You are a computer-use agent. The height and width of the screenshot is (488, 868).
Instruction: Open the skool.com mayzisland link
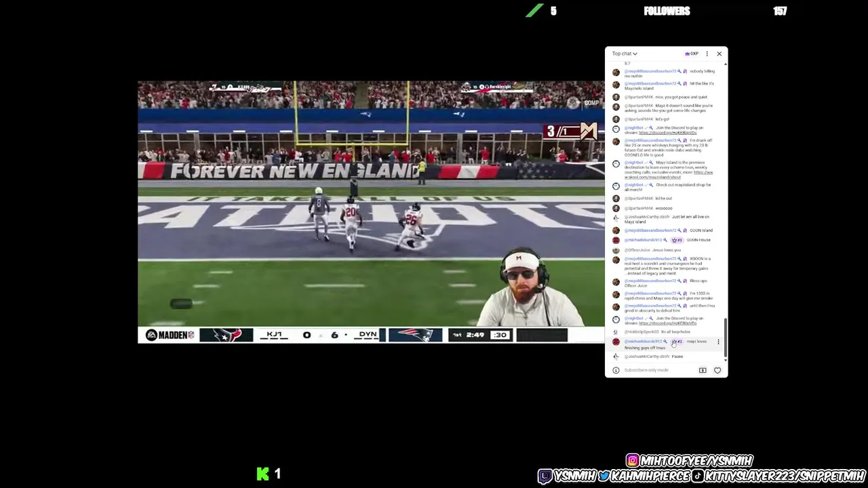pyautogui.click(x=668, y=175)
